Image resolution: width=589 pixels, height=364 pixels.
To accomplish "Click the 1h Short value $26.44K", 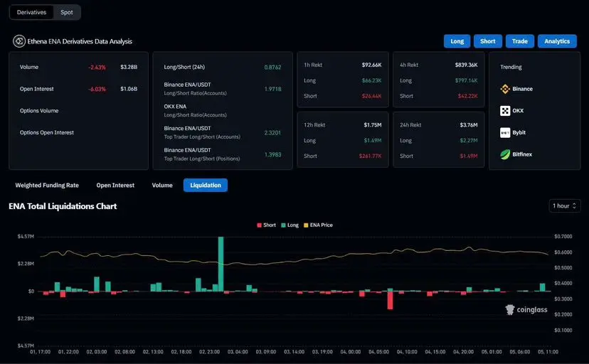I will tap(371, 96).
